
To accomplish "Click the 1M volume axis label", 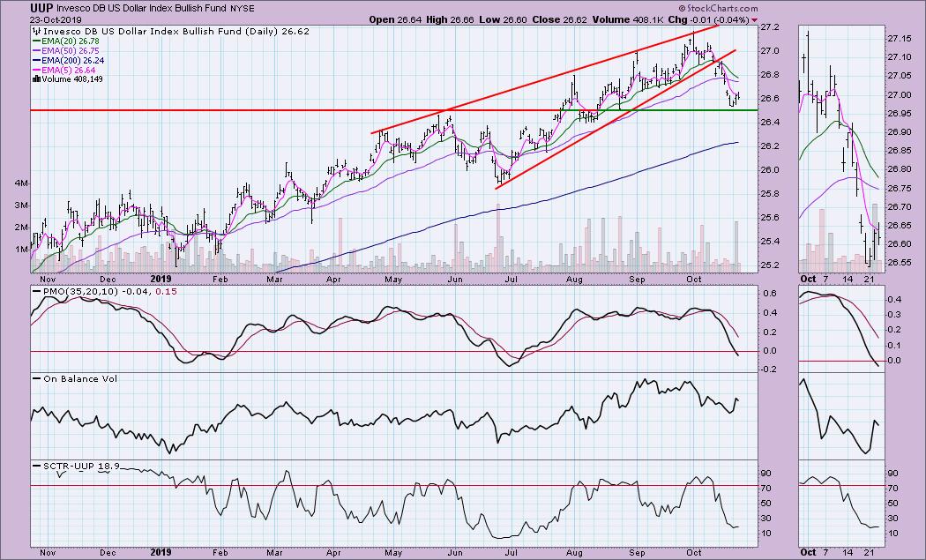I will (21, 250).
